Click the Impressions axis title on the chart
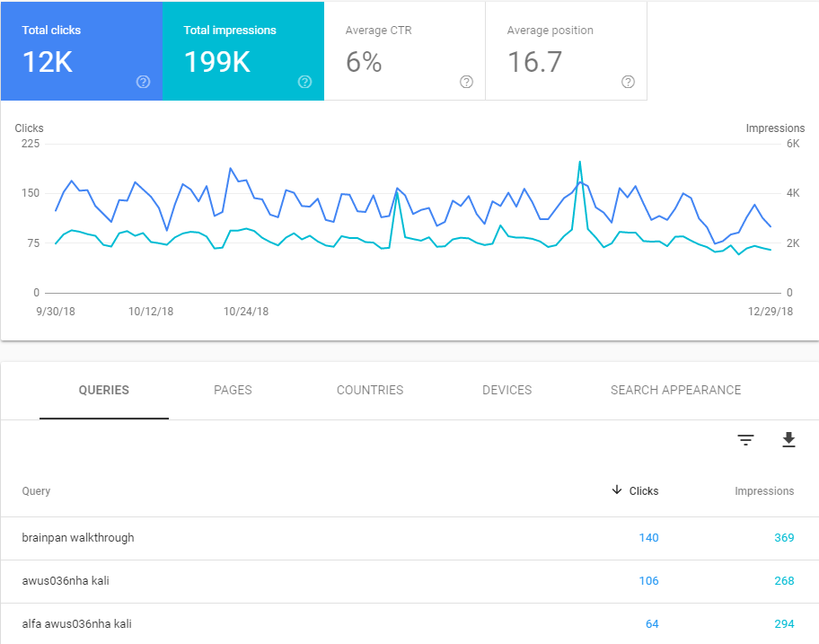Image resolution: width=819 pixels, height=644 pixels. (775, 128)
